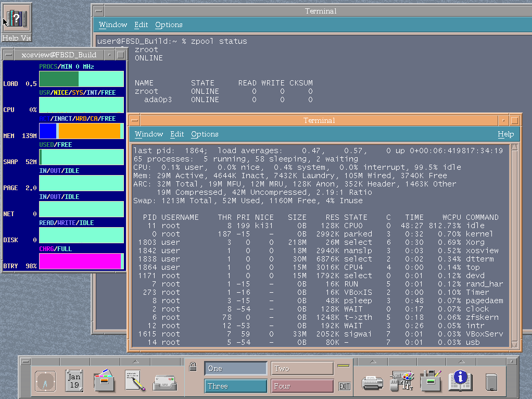Screen dimensions: 532x399
Task: Click the down arrow of the terminal scrollbar
Action: (514, 344)
